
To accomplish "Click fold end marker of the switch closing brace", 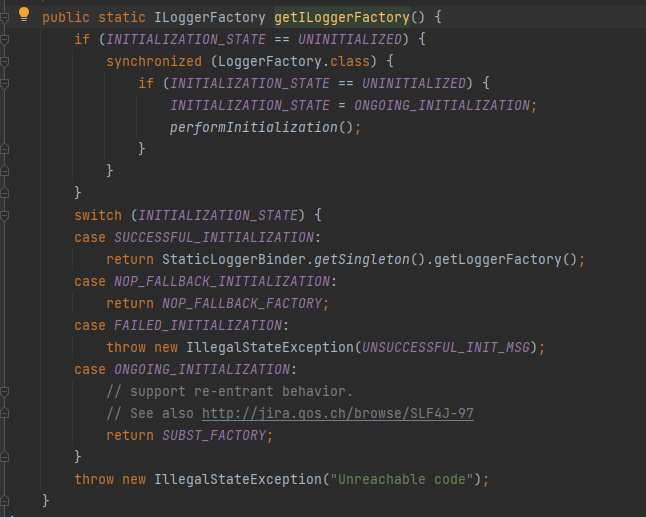I will [5, 457].
